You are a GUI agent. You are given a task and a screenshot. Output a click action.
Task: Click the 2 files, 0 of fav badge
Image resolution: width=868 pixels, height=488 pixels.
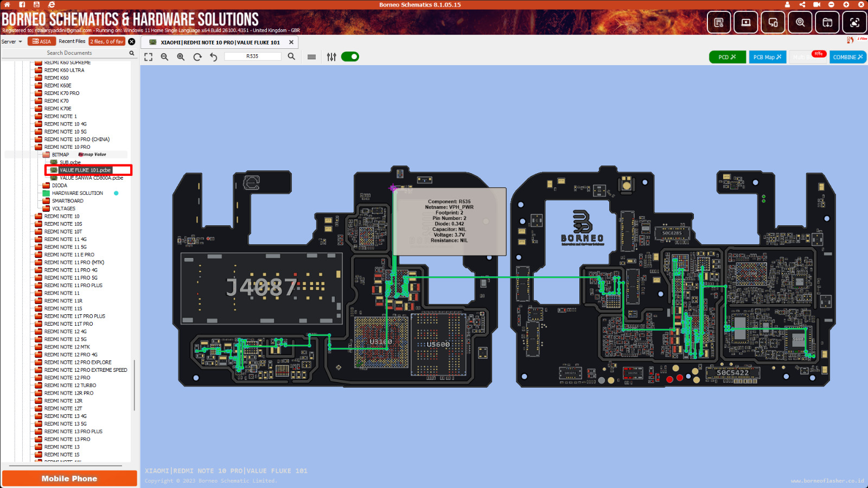point(107,41)
